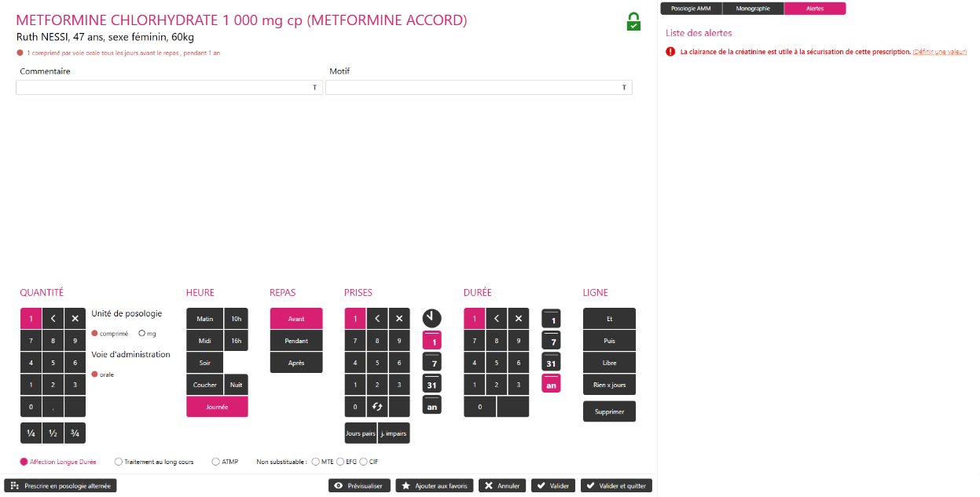Follow the Définir une valeur link

coord(939,52)
